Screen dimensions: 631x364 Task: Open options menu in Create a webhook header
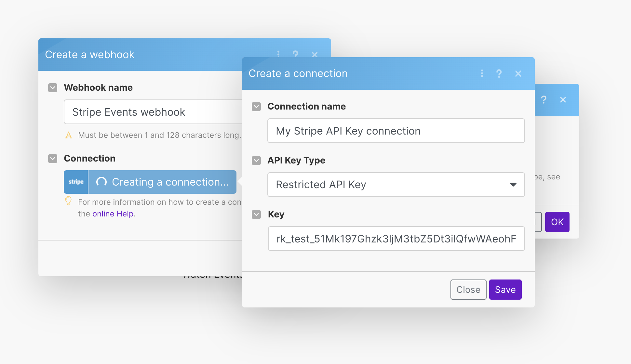[278, 54]
